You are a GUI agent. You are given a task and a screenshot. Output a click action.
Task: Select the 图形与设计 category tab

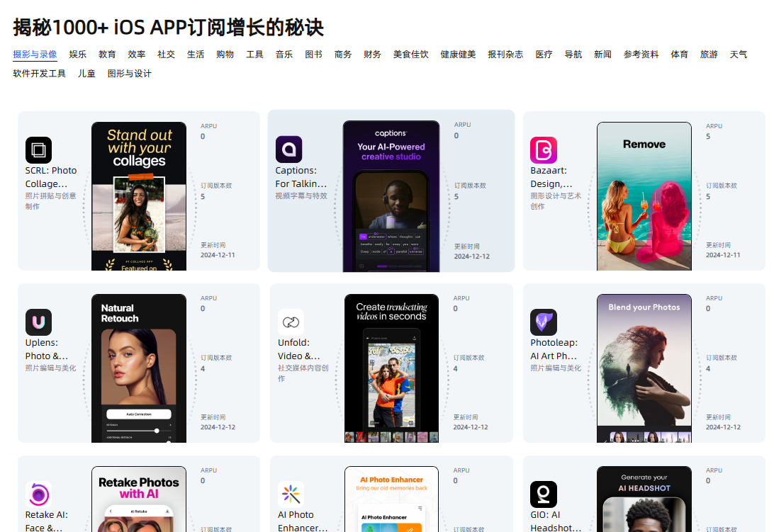pyautogui.click(x=129, y=74)
